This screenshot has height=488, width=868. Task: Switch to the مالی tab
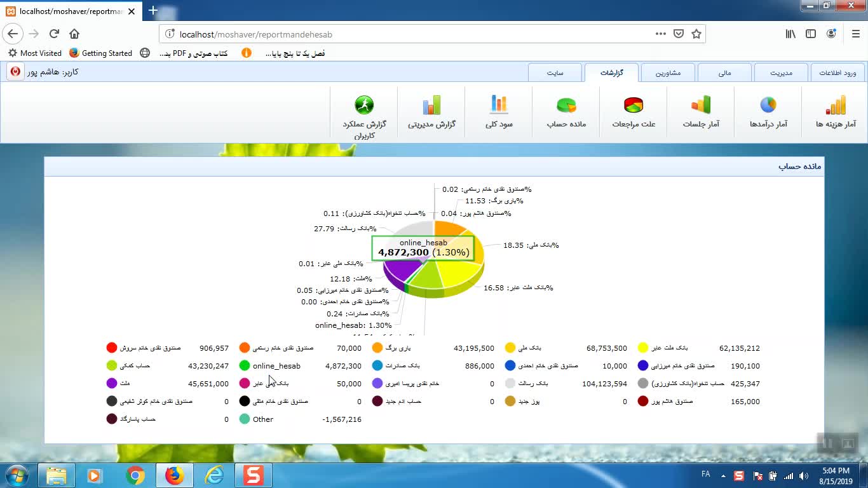click(724, 73)
